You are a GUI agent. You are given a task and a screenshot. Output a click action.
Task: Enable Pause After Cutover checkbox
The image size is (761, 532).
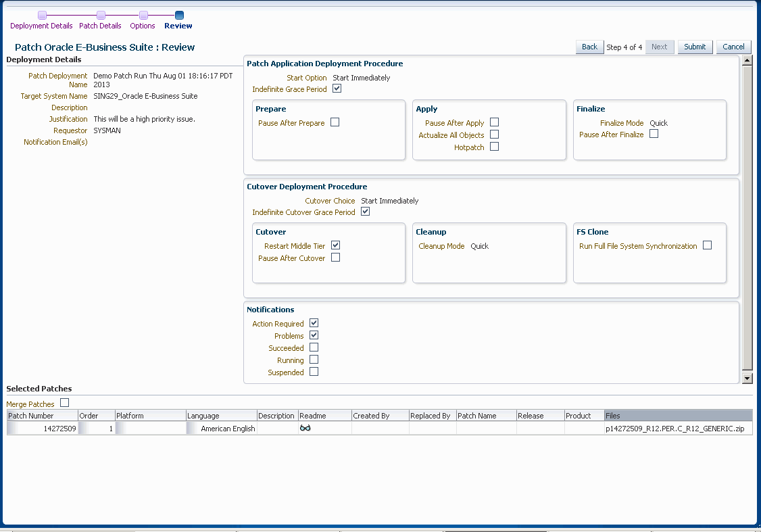(335, 258)
